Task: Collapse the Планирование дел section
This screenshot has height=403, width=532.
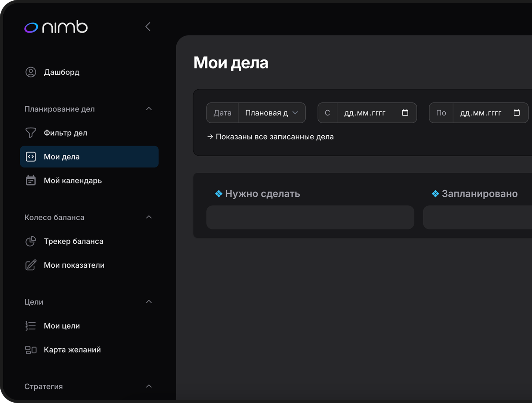Action: point(149,109)
